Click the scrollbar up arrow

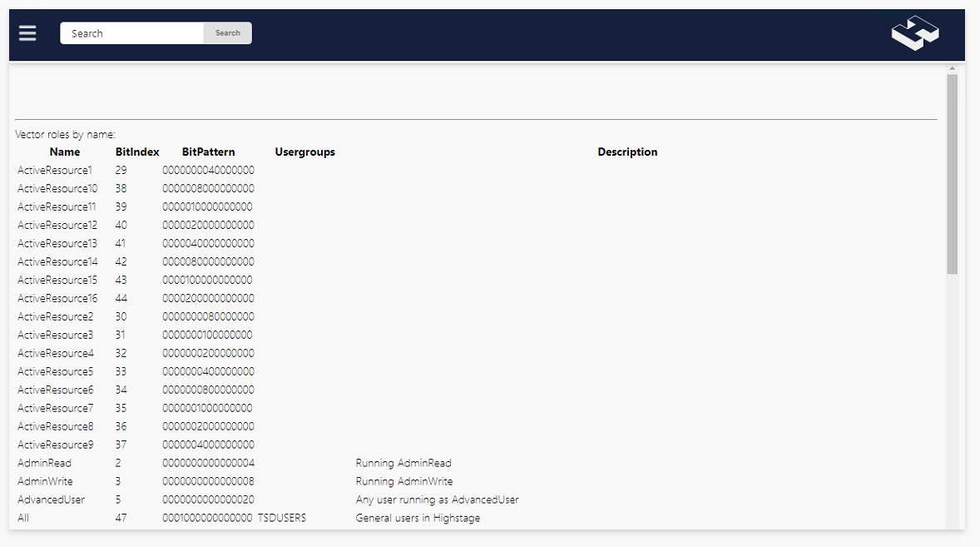pos(952,69)
